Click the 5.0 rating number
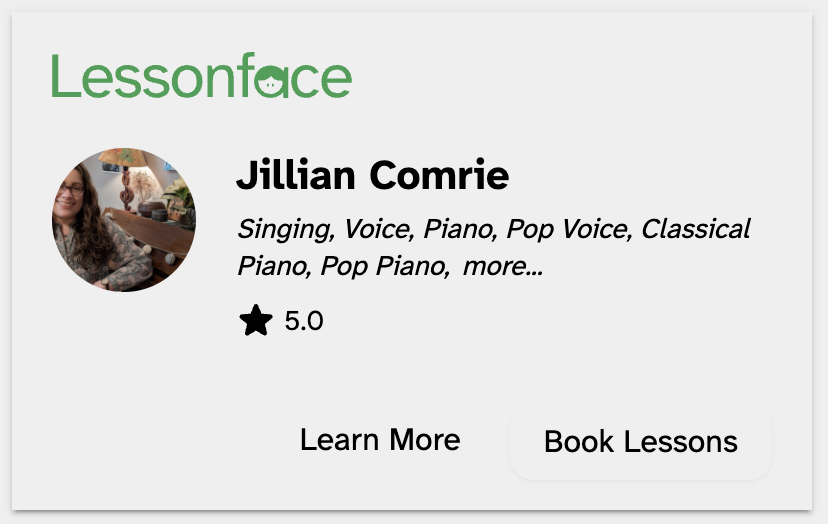This screenshot has height=524, width=828. pos(304,321)
